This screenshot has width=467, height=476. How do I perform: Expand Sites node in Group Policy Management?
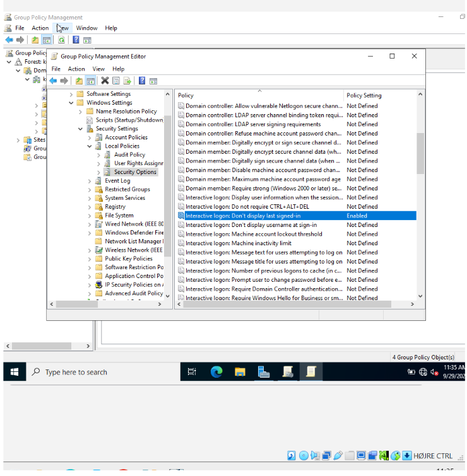[18, 140]
